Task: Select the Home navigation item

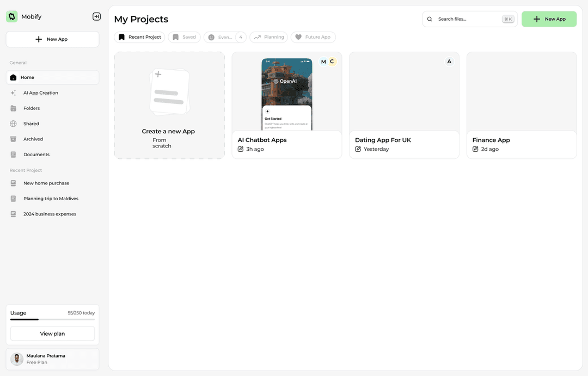Action: click(52, 78)
